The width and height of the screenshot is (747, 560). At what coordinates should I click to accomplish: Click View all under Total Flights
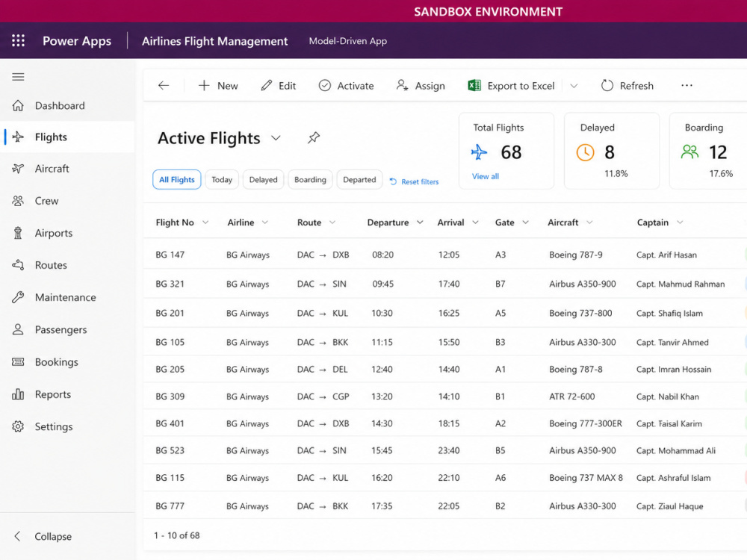point(486,176)
